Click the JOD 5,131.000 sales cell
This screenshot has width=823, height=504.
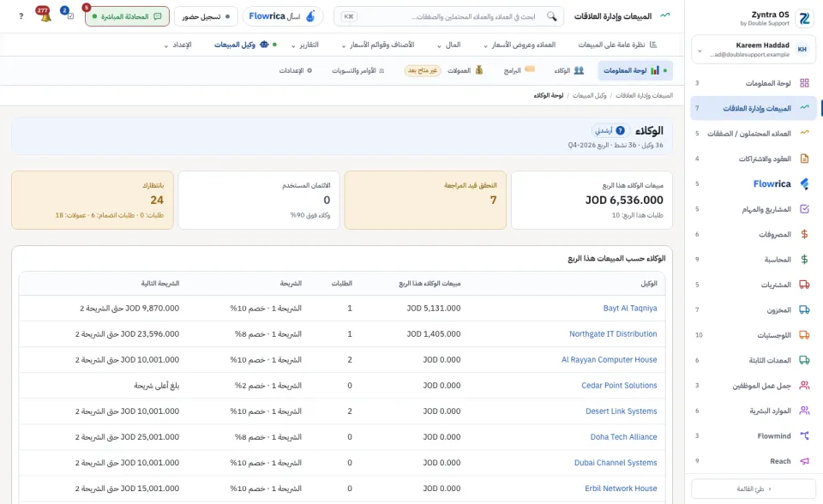pyautogui.click(x=434, y=309)
